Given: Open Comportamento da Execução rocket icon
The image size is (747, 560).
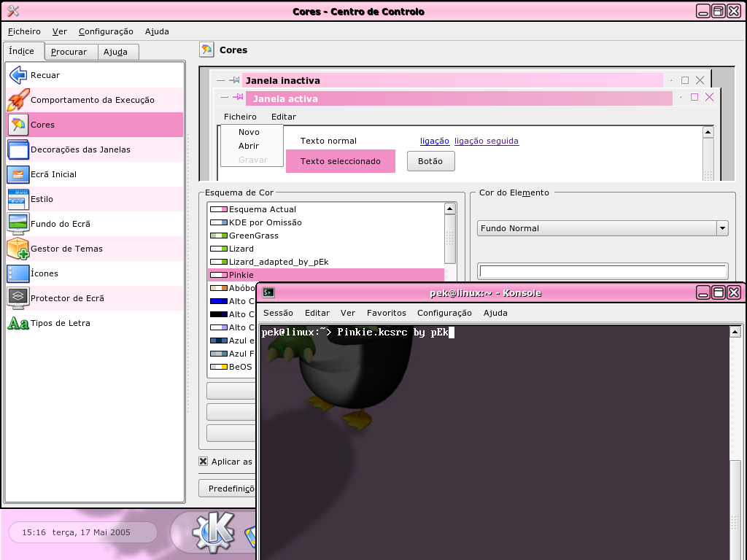Looking at the screenshot, I should [18, 99].
